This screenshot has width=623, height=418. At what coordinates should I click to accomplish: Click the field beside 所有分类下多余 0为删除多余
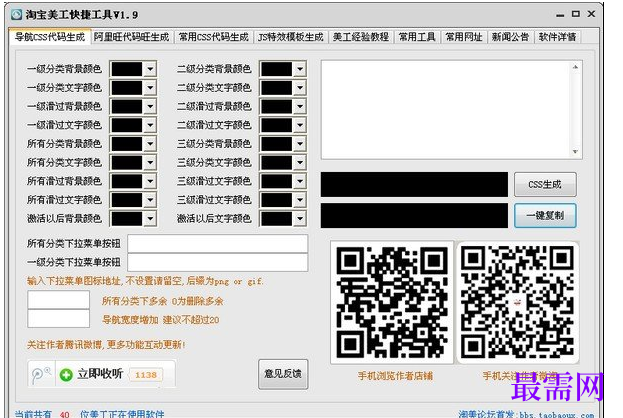(x=58, y=300)
